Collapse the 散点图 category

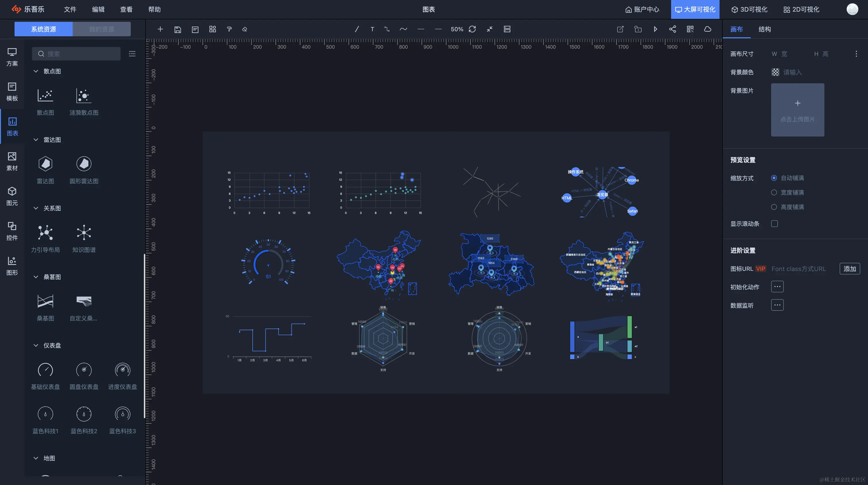[36, 71]
